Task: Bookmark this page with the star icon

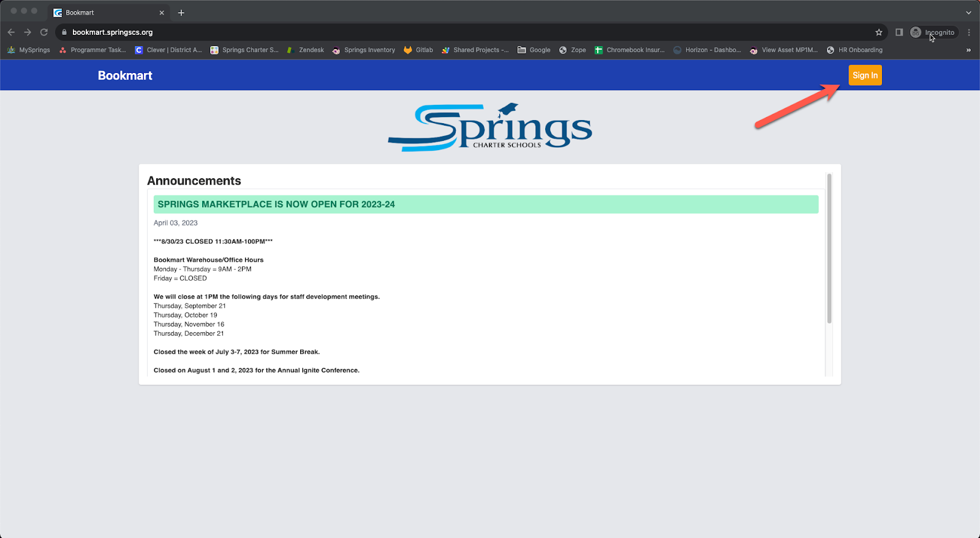Action: tap(879, 32)
